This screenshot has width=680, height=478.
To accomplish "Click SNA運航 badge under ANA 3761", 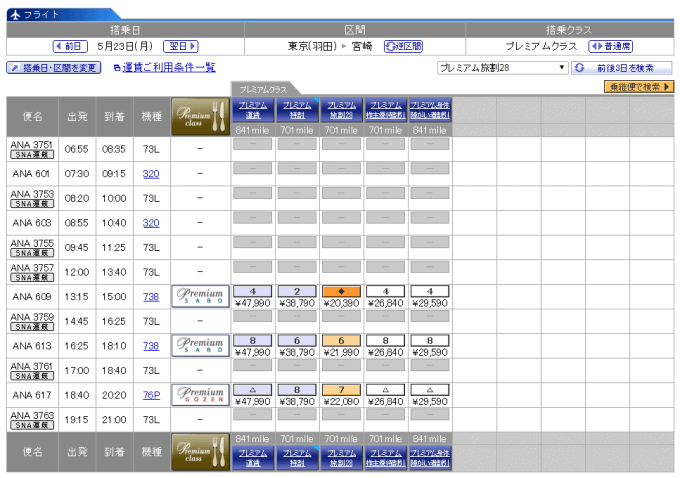I will click(32, 376).
